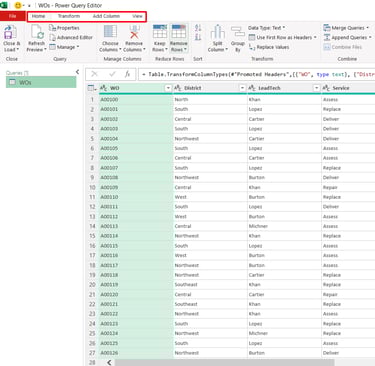Select the Service column header
This screenshot has width=375, height=366.
pos(348,88)
